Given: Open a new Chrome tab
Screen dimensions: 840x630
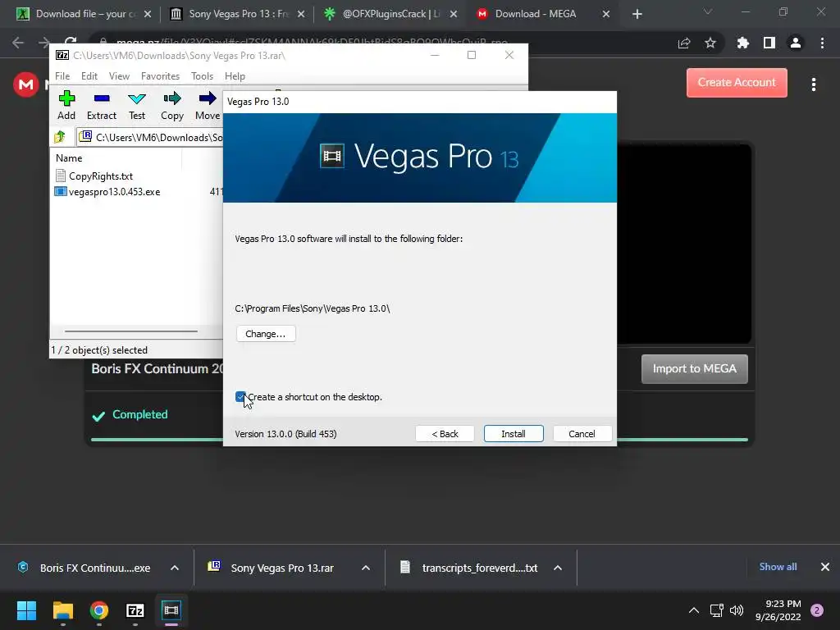Looking at the screenshot, I should click(637, 14).
